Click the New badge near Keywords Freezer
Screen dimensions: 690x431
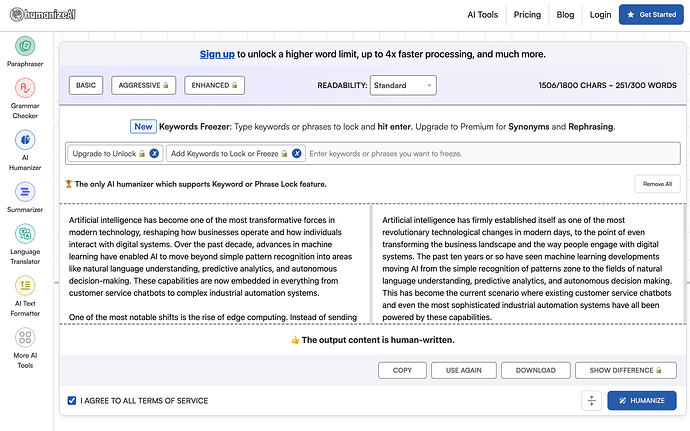click(x=143, y=126)
